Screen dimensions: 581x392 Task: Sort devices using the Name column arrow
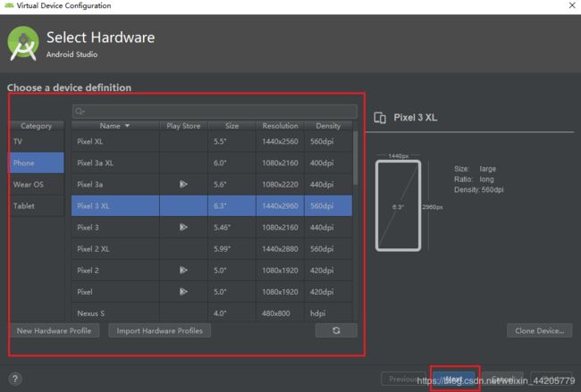pyautogui.click(x=127, y=126)
